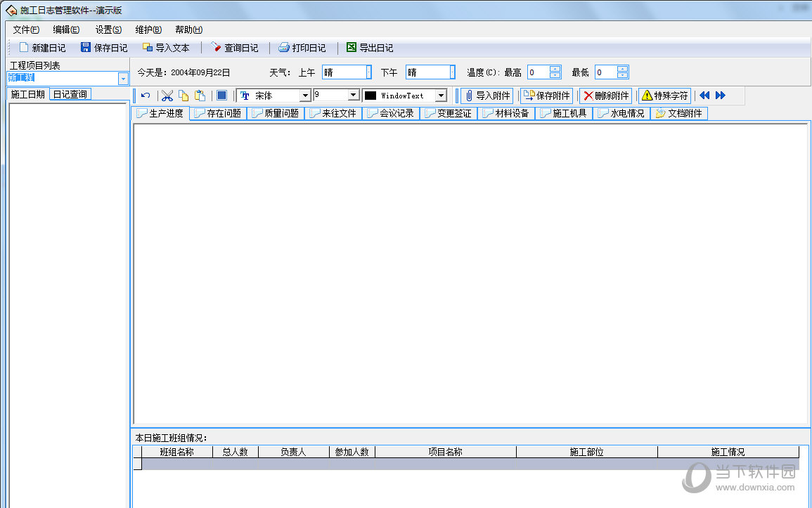
Task: Select the 变更签证 tab
Action: 449,113
